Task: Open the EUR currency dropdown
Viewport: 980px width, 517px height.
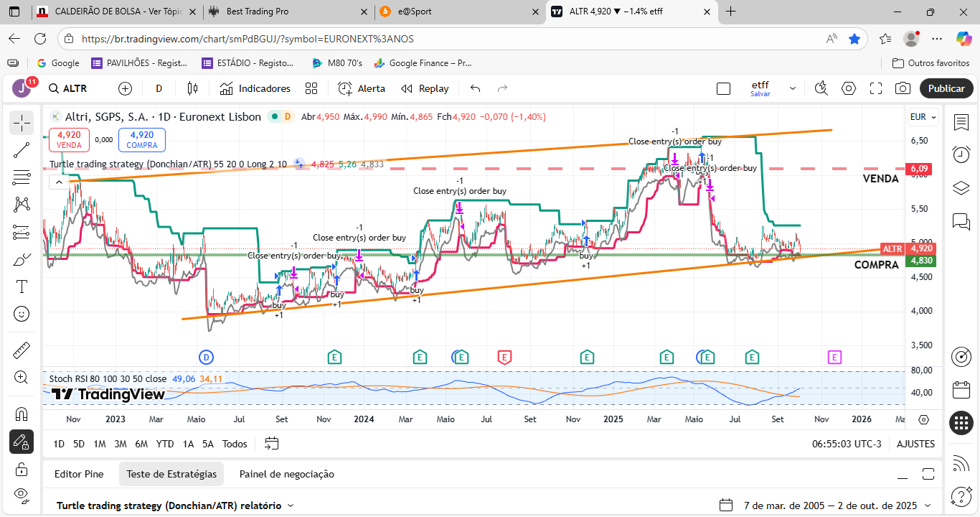Action: tap(923, 117)
